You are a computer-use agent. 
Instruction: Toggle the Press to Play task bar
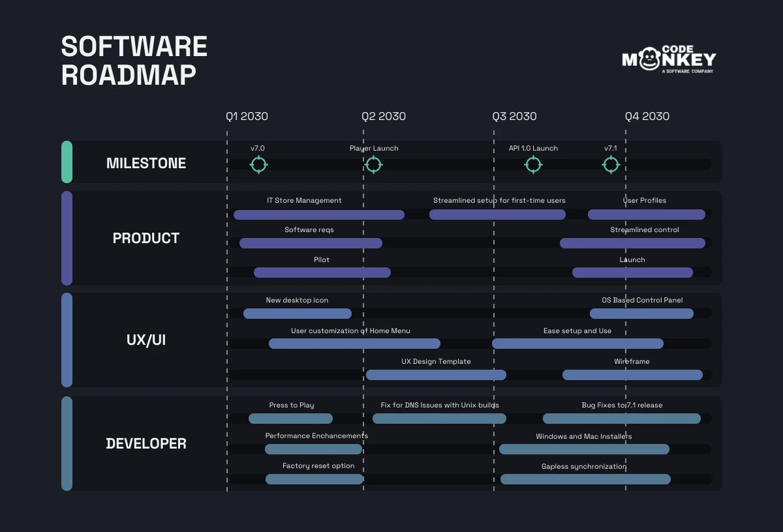coord(292,418)
